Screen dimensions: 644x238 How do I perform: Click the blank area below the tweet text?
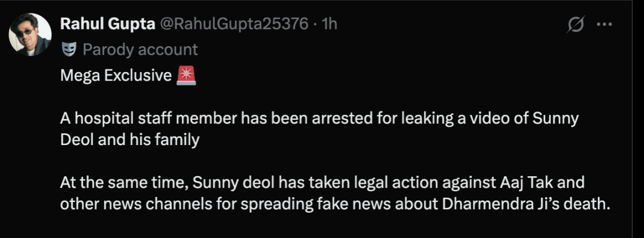pyautogui.click(x=322, y=226)
